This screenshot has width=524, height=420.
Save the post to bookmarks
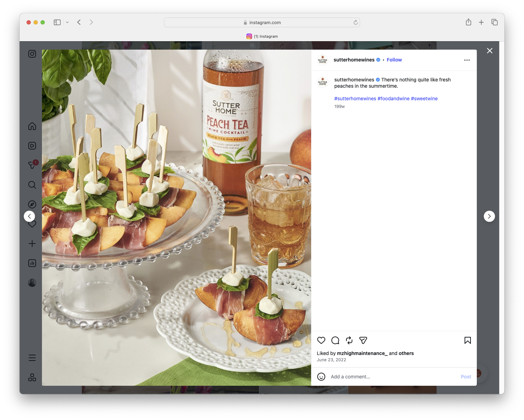coord(467,340)
